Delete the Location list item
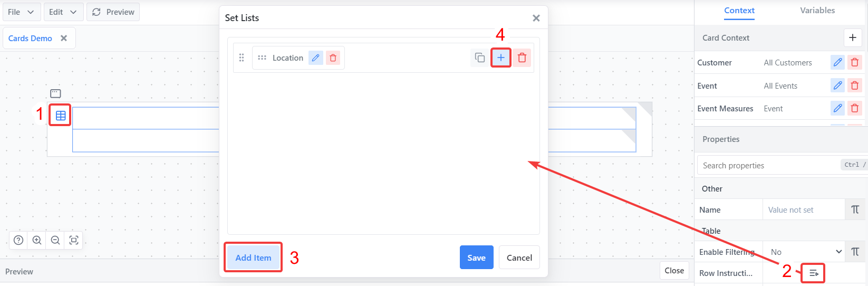The height and width of the screenshot is (286, 868). 333,58
